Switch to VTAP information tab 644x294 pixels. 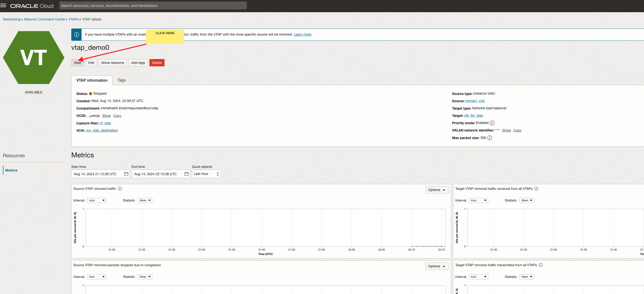[x=92, y=80]
